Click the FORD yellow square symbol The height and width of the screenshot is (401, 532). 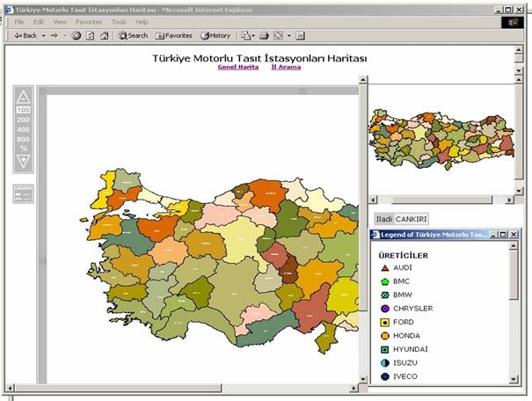pyautogui.click(x=385, y=322)
